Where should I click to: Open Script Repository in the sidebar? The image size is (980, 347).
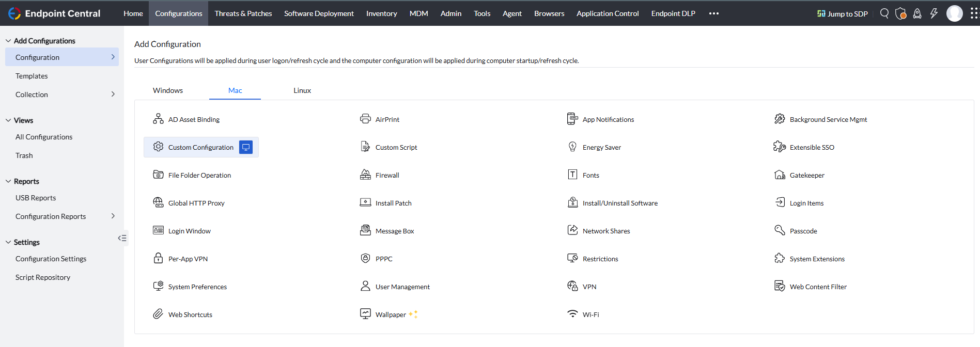click(x=43, y=277)
